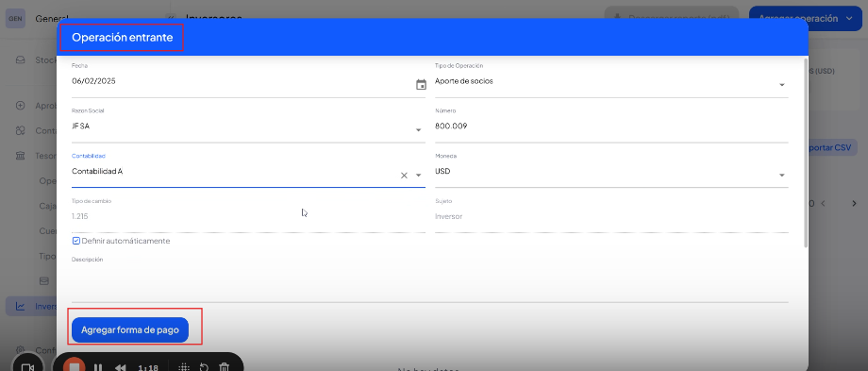The image size is (868, 371).
Task: Delete recording with trash icon
Action: tap(224, 367)
